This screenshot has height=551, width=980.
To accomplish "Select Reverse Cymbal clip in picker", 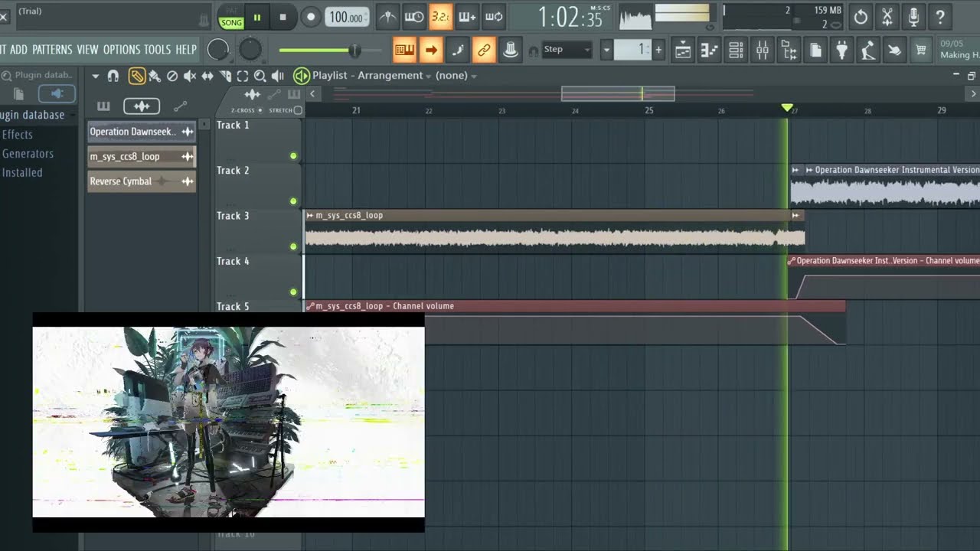I will pos(142,181).
